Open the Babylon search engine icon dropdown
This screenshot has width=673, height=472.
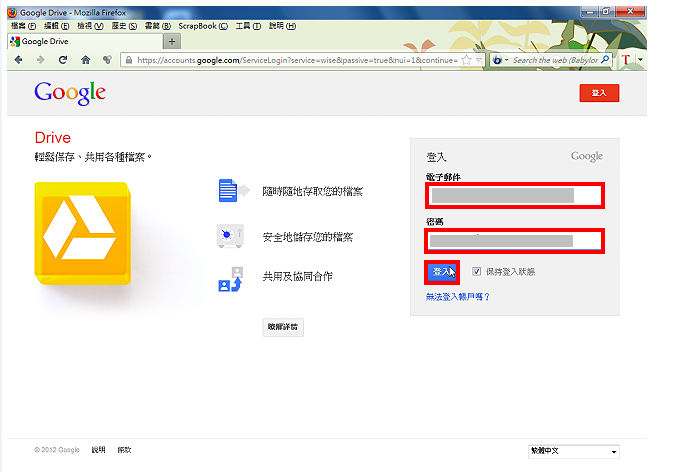(500, 60)
